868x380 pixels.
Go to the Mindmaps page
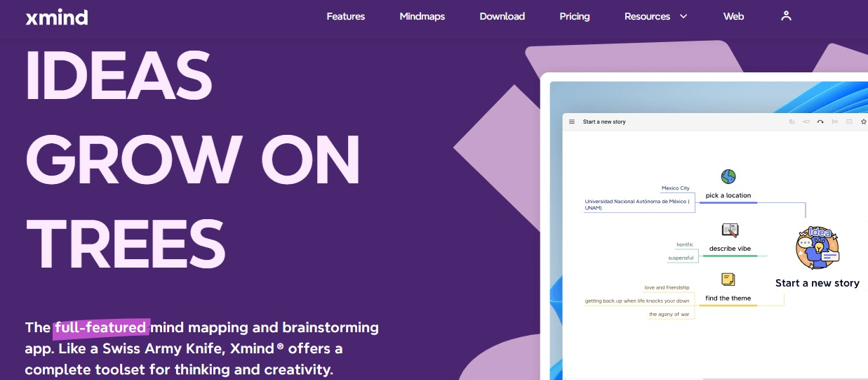click(422, 16)
